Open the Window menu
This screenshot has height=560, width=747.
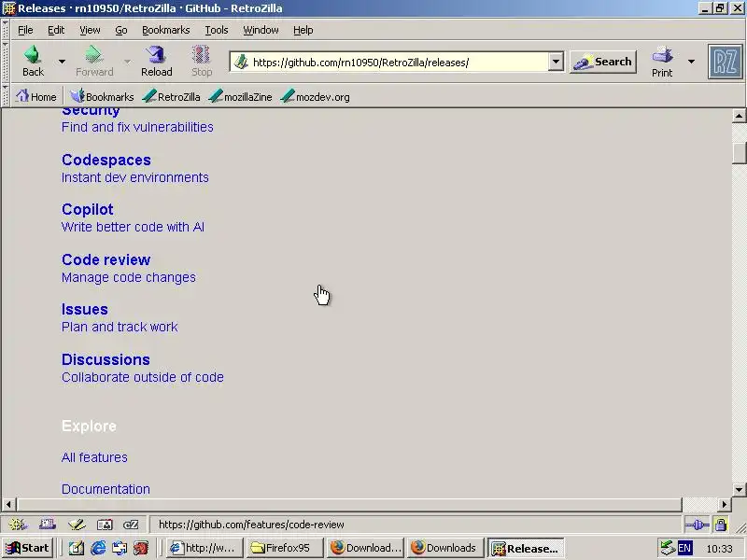click(261, 30)
